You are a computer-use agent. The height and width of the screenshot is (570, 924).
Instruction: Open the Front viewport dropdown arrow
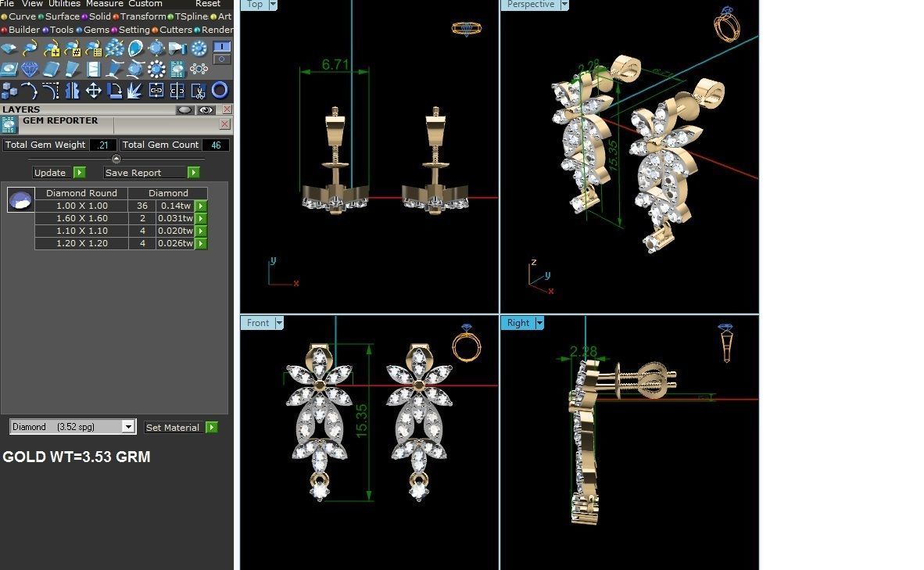[x=279, y=323]
